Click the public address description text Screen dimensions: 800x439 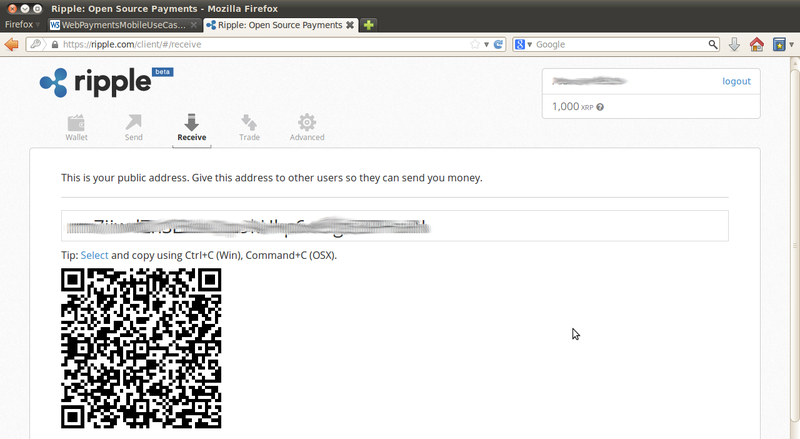(x=271, y=178)
